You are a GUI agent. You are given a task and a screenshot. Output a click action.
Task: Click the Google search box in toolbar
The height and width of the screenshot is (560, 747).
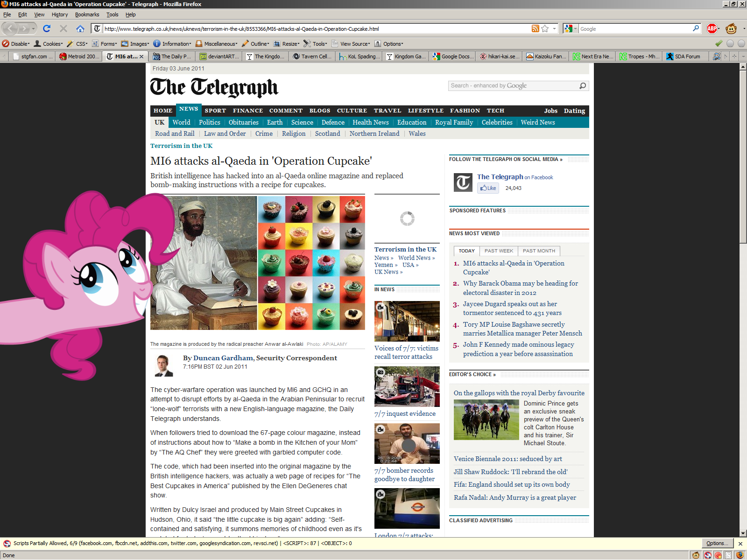pos(635,29)
